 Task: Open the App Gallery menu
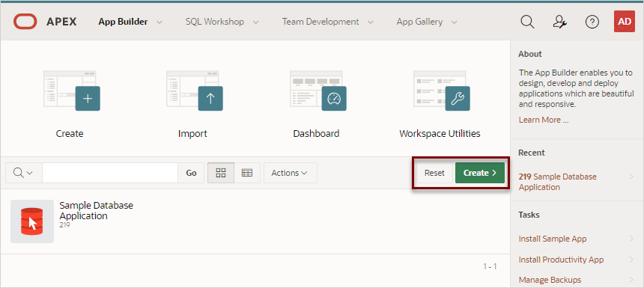pyautogui.click(x=427, y=22)
